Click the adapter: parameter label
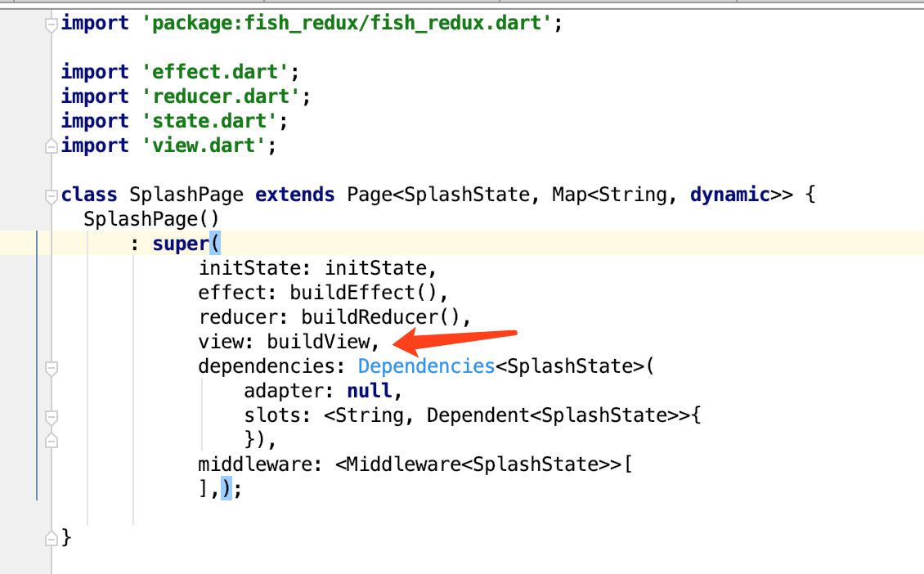Viewport: 924px width, 574px height. pos(289,391)
